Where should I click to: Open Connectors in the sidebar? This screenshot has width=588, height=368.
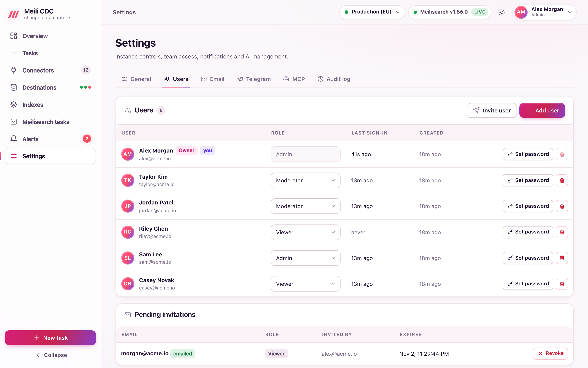click(x=50, y=70)
